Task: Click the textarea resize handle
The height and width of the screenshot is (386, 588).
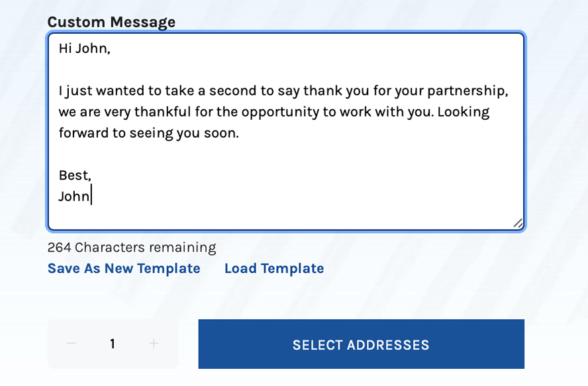Action: [518, 223]
